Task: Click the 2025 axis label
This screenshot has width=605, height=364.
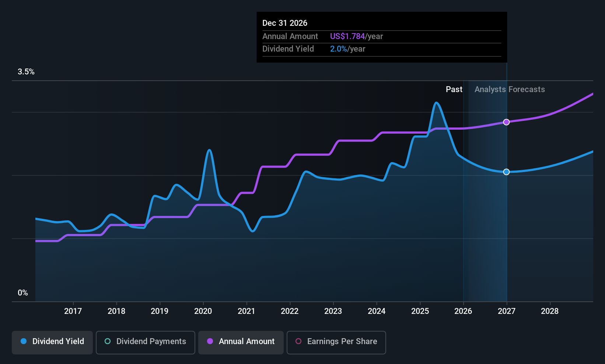Action: [x=420, y=311]
